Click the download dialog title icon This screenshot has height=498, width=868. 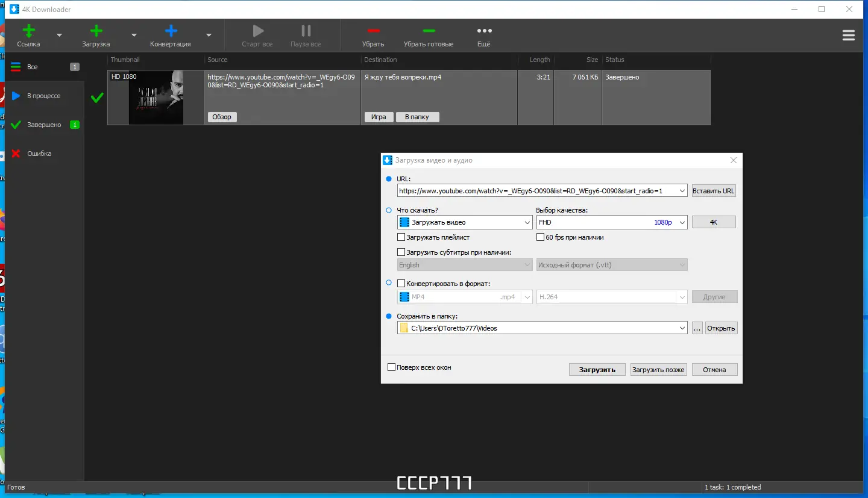click(388, 160)
